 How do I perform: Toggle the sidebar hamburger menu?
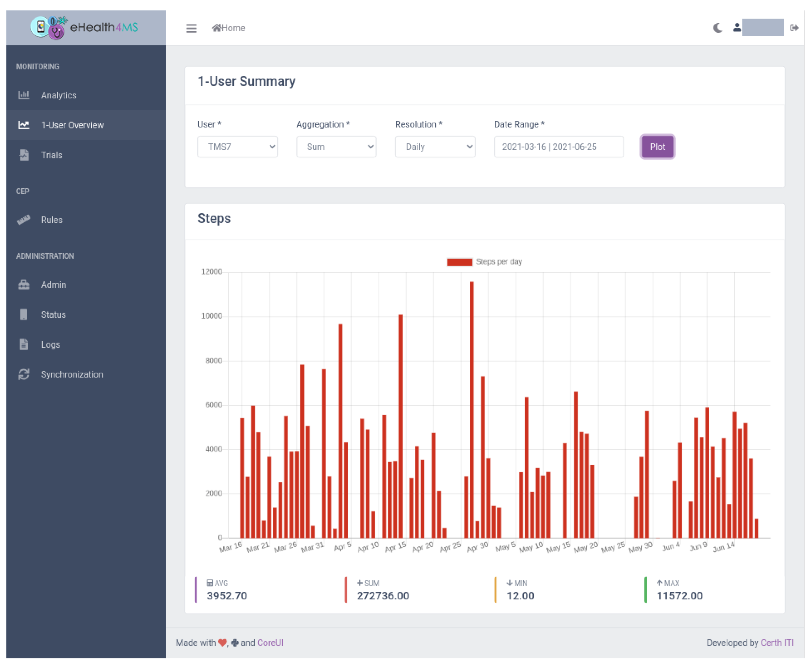[x=191, y=28]
